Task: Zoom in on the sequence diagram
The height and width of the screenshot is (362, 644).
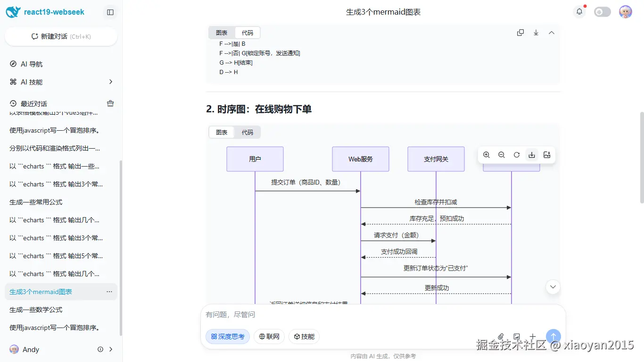Action: (x=487, y=155)
